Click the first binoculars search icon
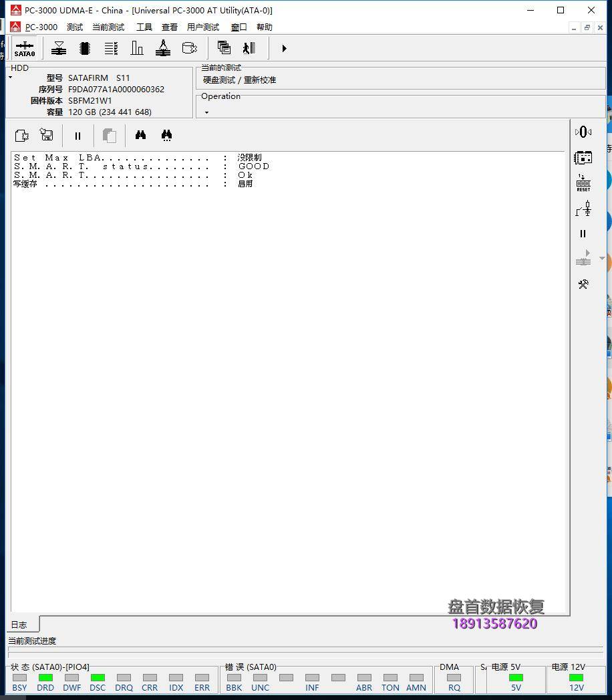Screen dimensions: 612x700 (x=140, y=135)
